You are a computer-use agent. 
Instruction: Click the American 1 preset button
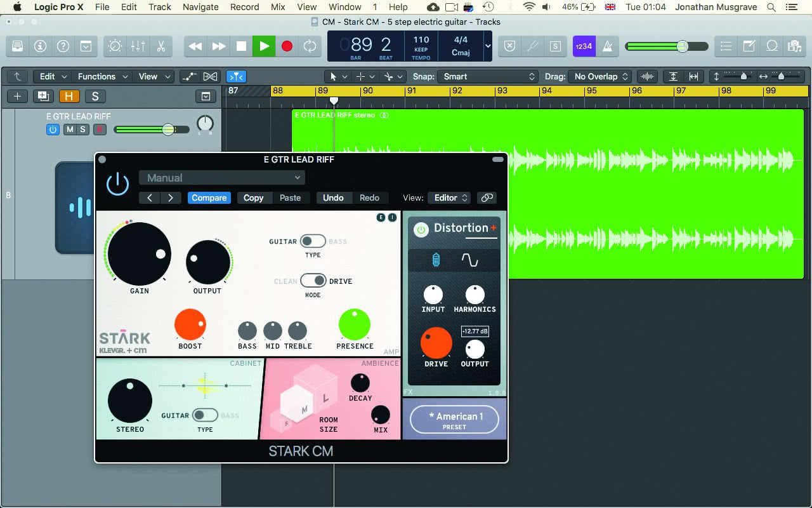point(455,420)
